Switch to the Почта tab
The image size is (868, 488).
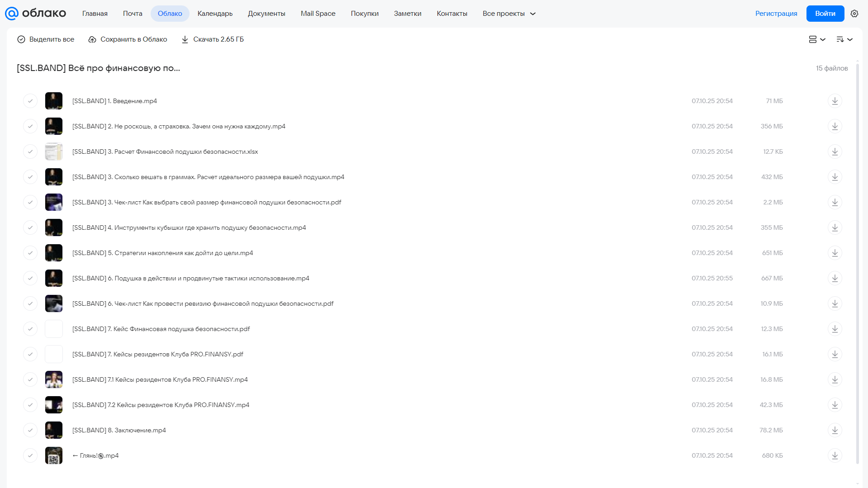tap(133, 14)
